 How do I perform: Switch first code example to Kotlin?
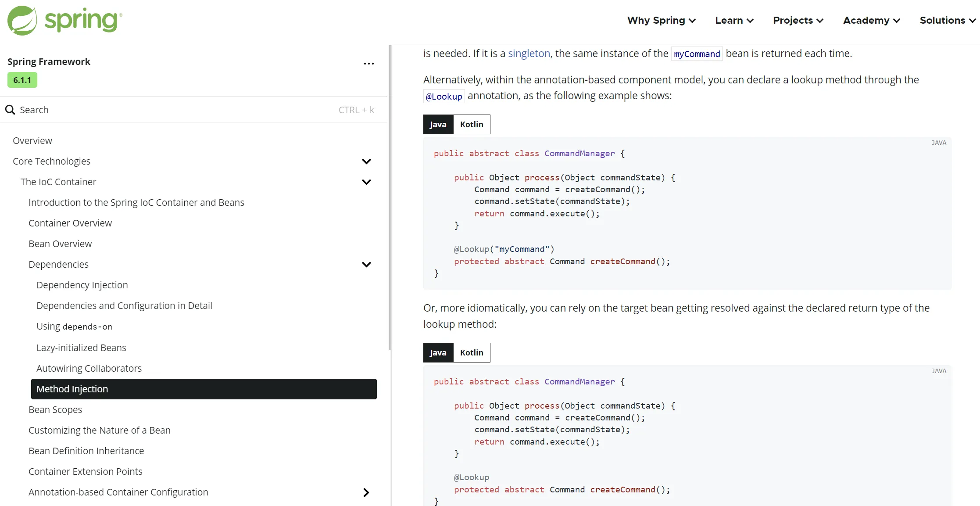coord(472,125)
